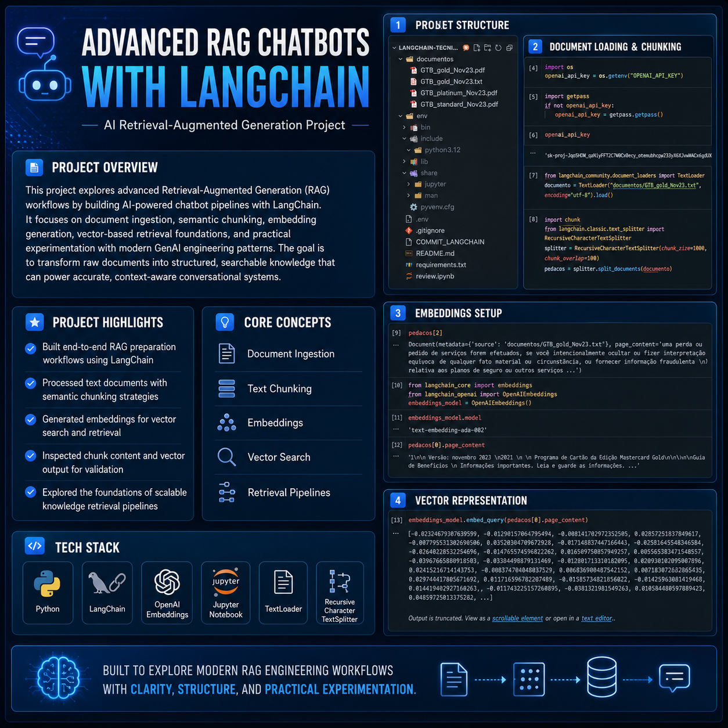This screenshot has width=728, height=728.
Task: Click the Vector Search magnifier icon
Action: [226, 457]
